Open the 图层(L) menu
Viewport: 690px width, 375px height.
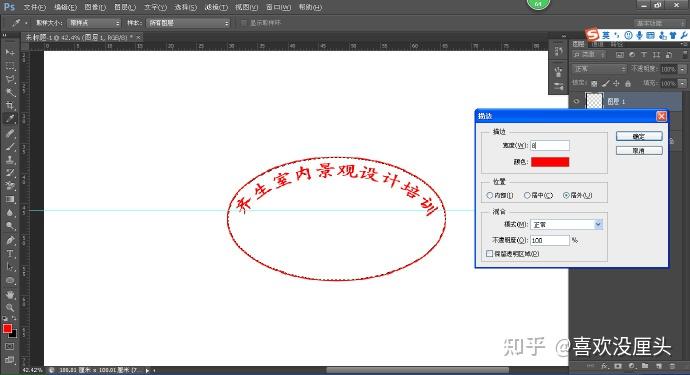125,7
